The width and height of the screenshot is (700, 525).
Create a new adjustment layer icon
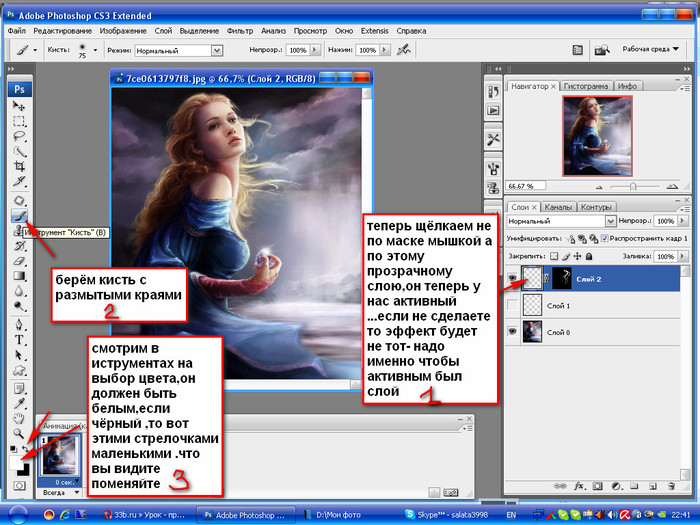(617, 486)
